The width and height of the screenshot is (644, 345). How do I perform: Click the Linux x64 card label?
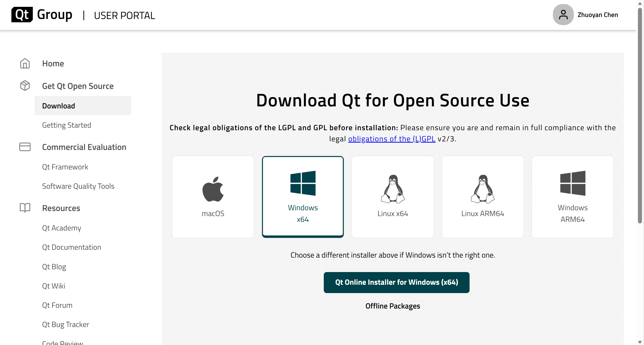(393, 214)
